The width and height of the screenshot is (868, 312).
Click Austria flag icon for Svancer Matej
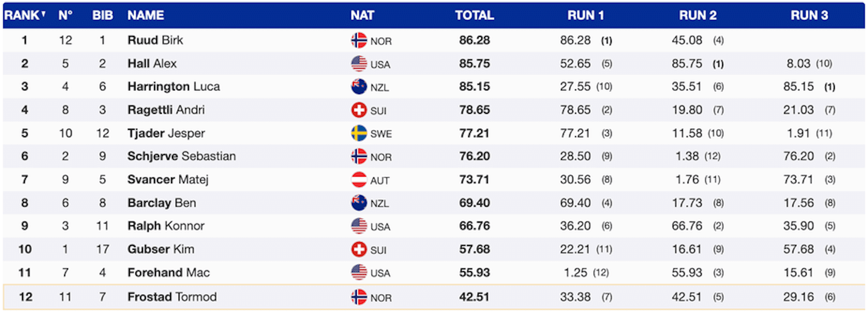(x=358, y=180)
